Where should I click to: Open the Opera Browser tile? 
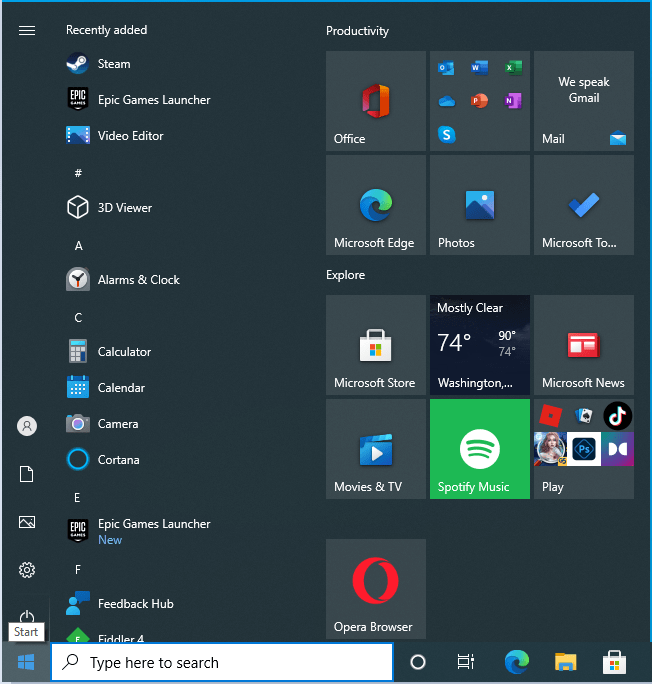click(x=375, y=589)
